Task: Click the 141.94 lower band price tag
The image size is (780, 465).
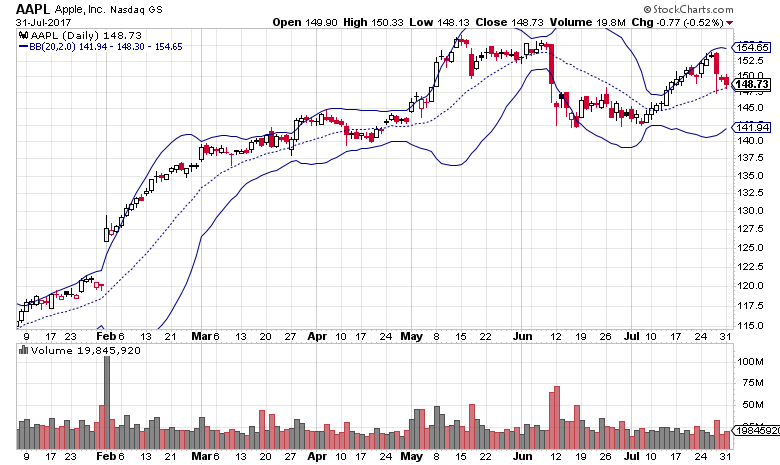Action: (752, 127)
